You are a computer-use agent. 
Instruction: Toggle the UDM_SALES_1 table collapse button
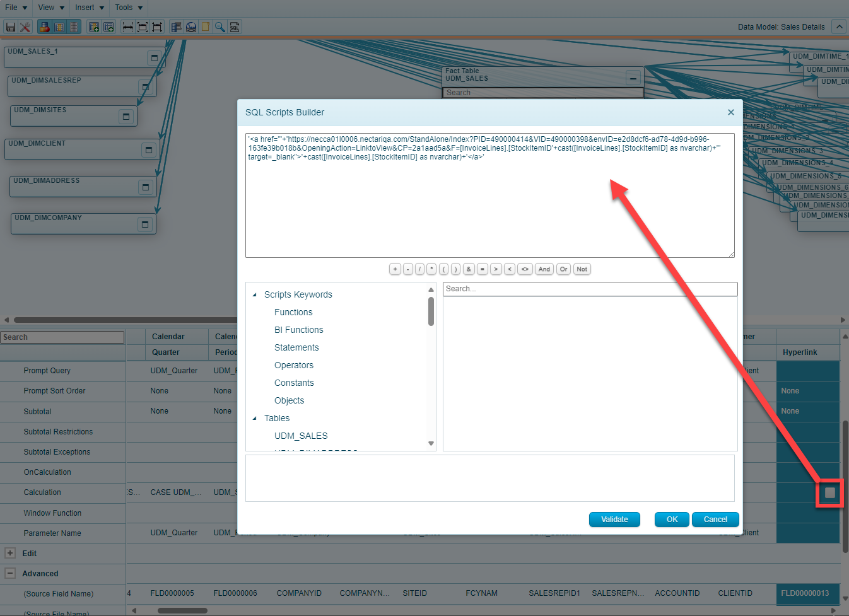pos(154,58)
